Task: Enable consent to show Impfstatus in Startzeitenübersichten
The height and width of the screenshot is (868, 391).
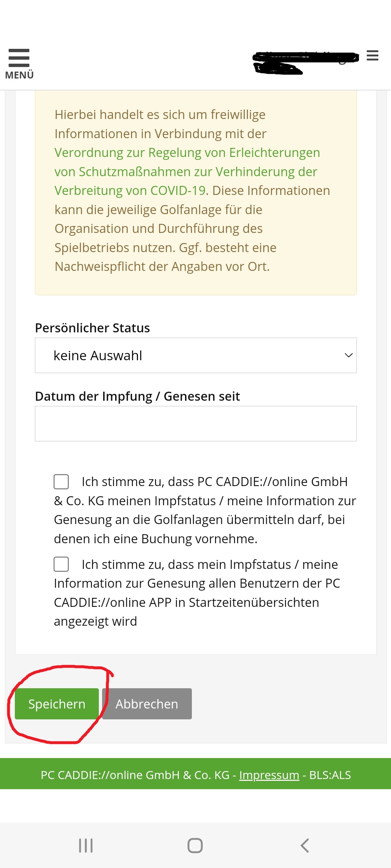Action: click(61, 564)
